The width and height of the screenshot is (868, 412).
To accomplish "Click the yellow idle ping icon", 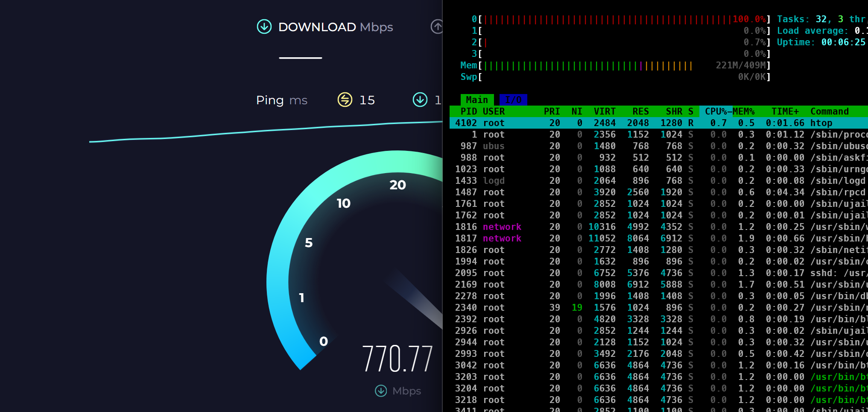I will pyautogui.click(x=345, y=100).
